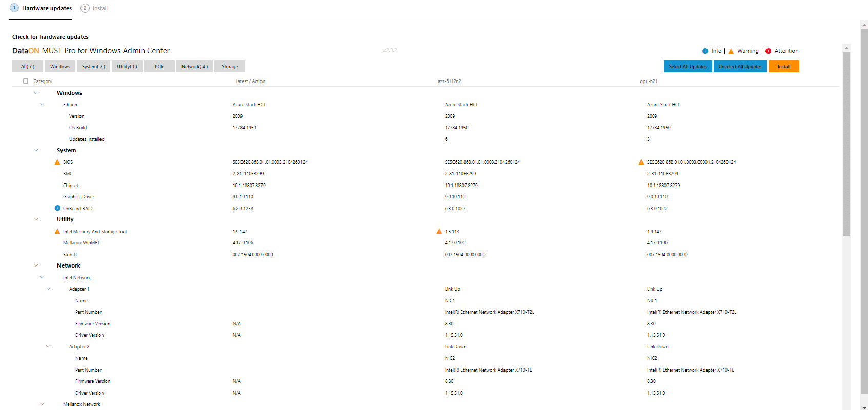
Task: Open the Install step tab
Action: coord(94,9)
